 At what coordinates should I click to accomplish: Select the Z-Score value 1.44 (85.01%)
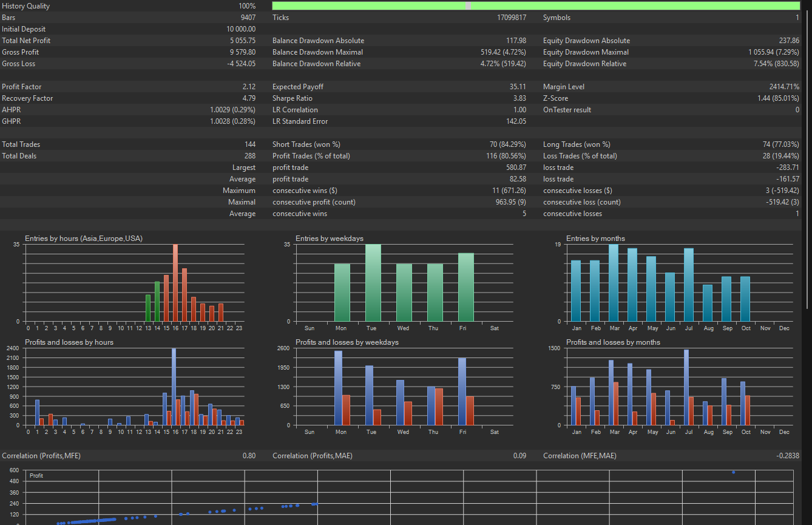tap(778, 98)
